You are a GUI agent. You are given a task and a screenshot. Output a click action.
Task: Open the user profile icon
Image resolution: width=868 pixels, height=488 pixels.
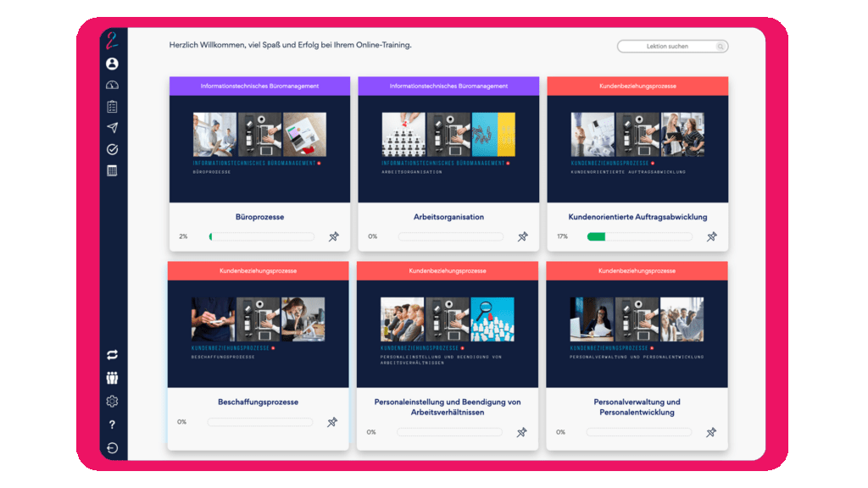(x=111, y=64)
